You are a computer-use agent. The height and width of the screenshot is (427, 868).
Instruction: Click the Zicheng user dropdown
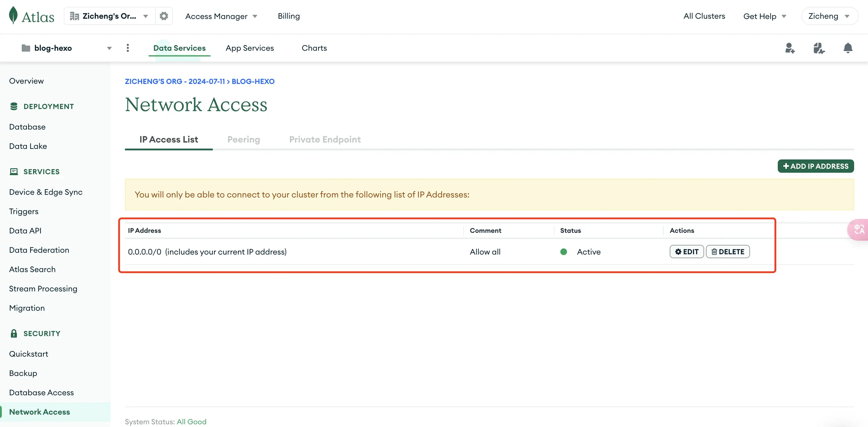click(x=829, y=15)
